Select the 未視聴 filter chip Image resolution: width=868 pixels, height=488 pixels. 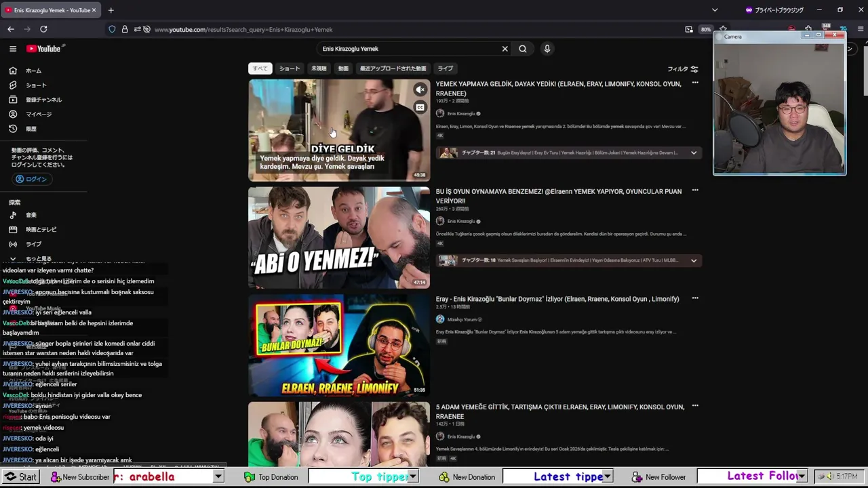(319, 68)
